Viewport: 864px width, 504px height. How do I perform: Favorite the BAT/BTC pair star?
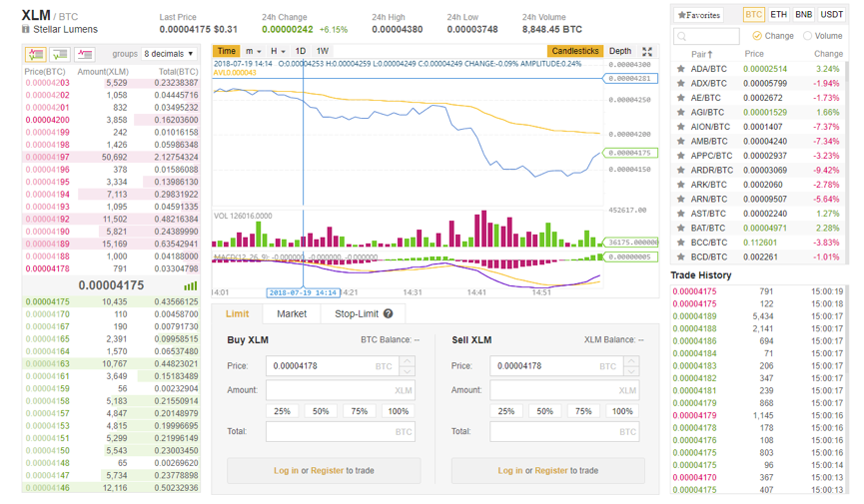(x=681, y=228)
